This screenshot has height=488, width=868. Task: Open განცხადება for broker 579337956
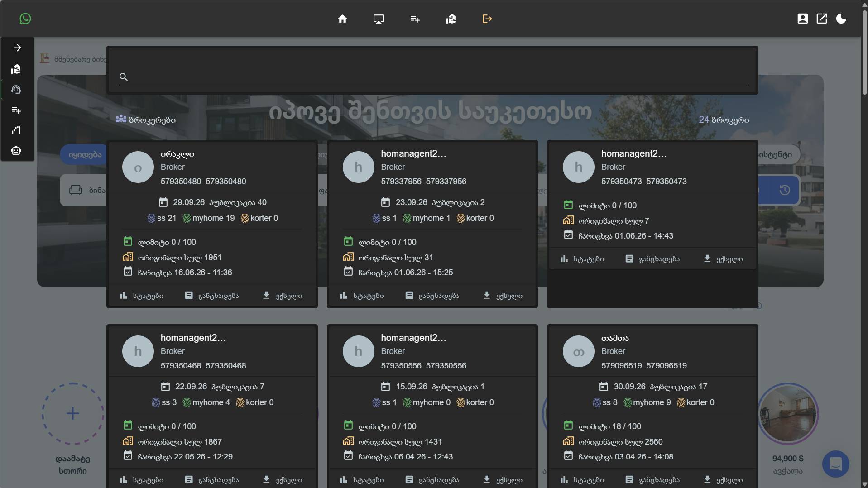[x=432, y=296]
